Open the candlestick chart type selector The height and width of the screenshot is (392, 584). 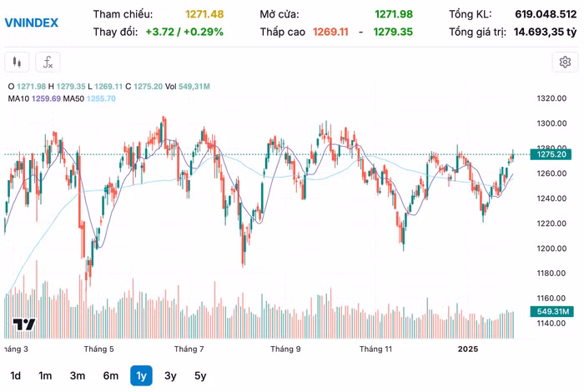pyautogui.click(x=18, y=62)
